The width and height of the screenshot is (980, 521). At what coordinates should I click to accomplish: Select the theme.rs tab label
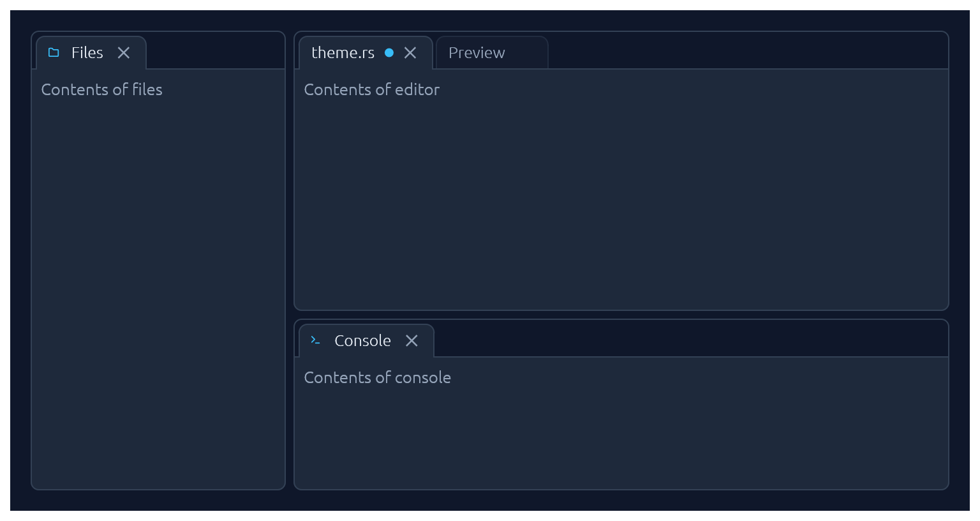pos(343,52)
